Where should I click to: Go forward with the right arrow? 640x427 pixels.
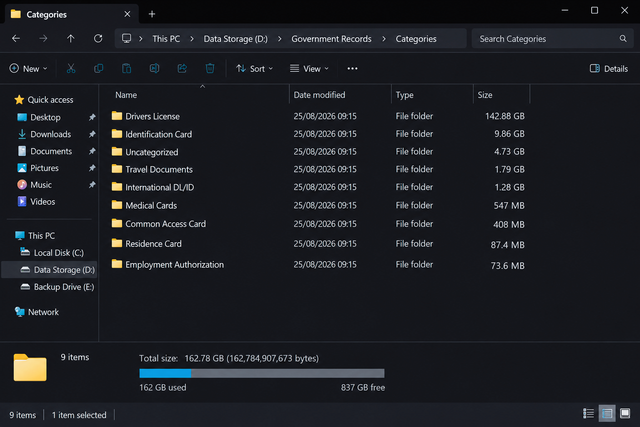[x=43, y=38]
